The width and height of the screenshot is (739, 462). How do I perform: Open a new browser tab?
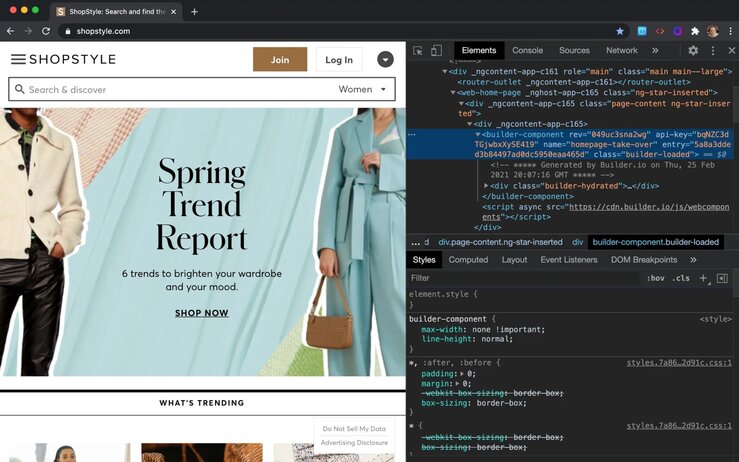[x=194, y=12]
